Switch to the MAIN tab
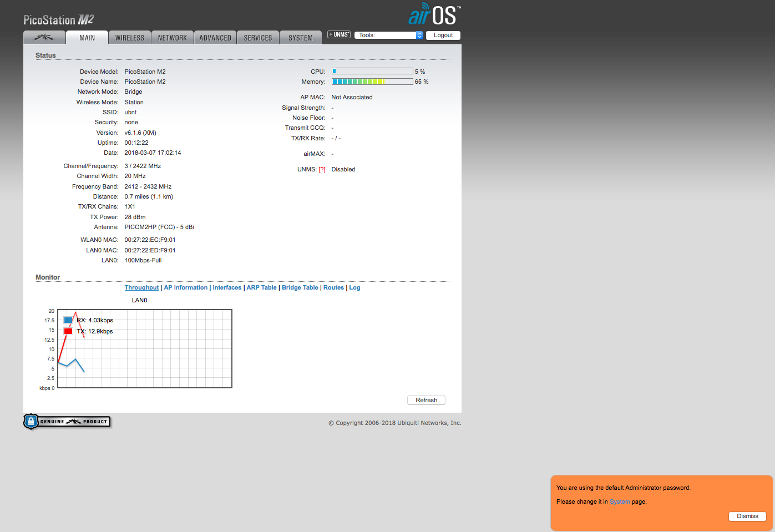 87,38
